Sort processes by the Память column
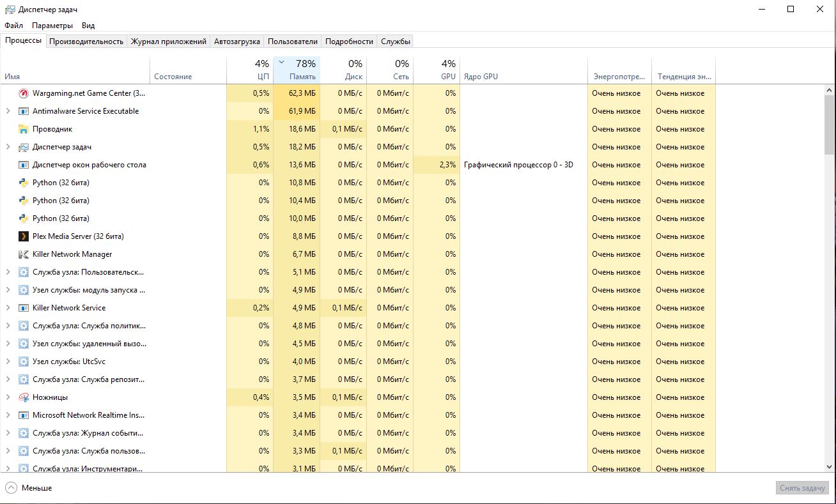The image size is (836, 504). [x=302, y=70]
